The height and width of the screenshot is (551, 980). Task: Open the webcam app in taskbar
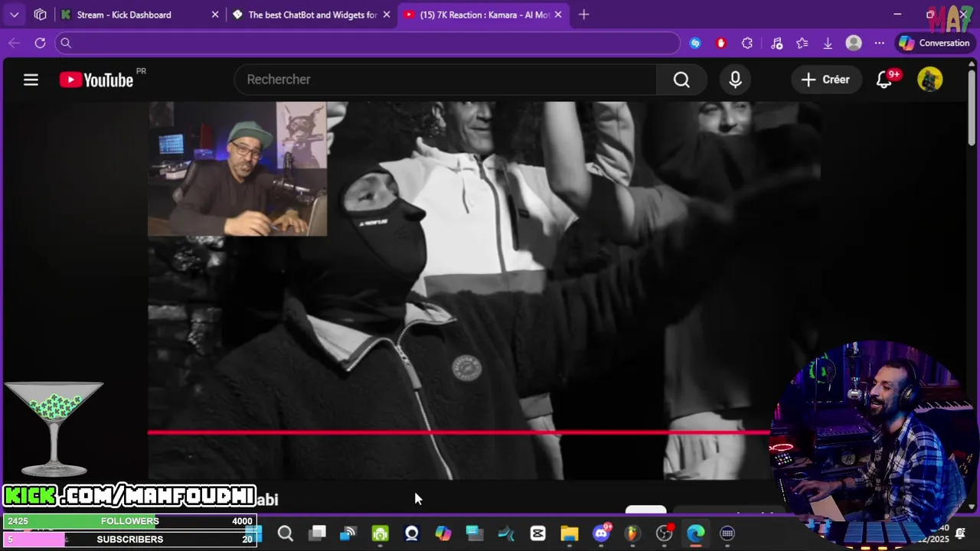412,533
